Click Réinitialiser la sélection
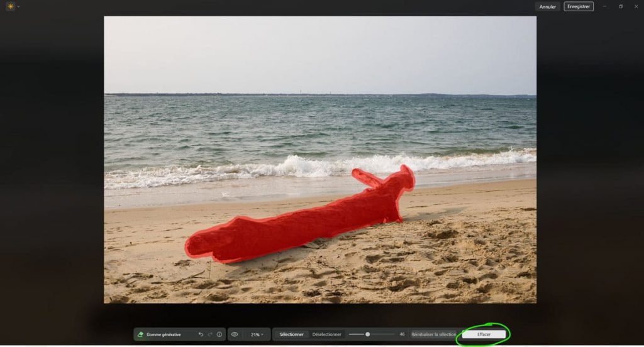The height and width of the screenshot is (347, 644). [434, 334]
